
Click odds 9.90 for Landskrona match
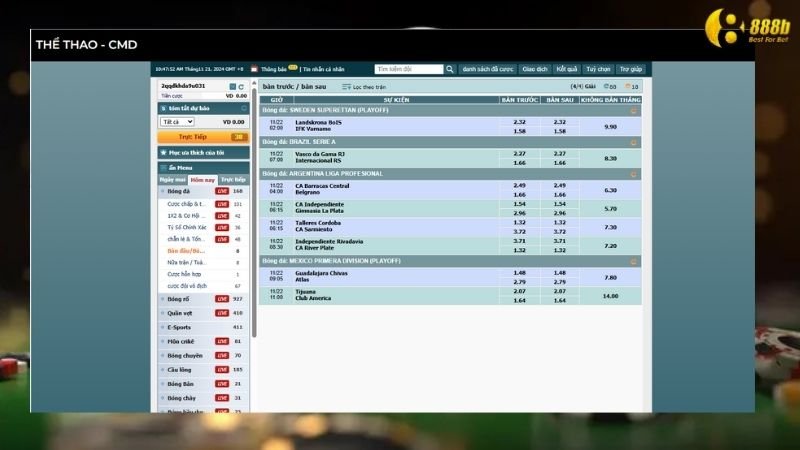tap(610, 127)
